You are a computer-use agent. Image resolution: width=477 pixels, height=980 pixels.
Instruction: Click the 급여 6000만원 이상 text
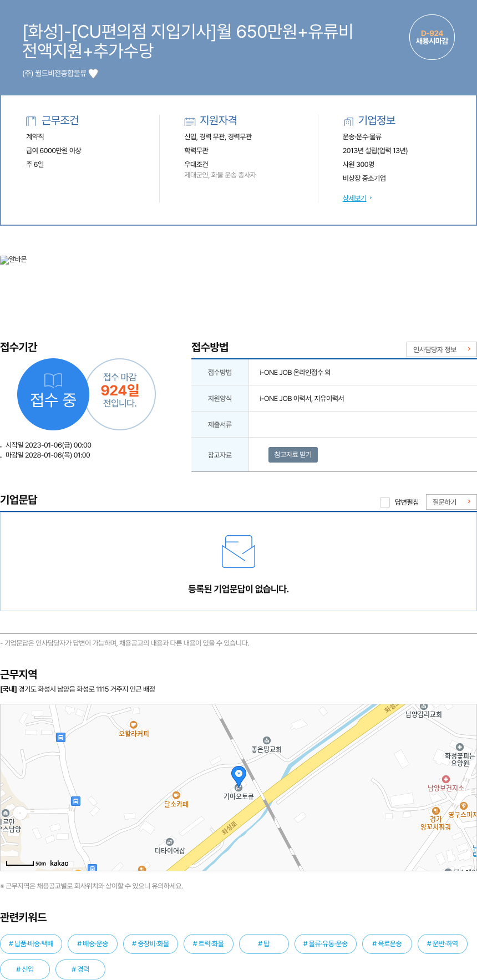click(54, 150)
